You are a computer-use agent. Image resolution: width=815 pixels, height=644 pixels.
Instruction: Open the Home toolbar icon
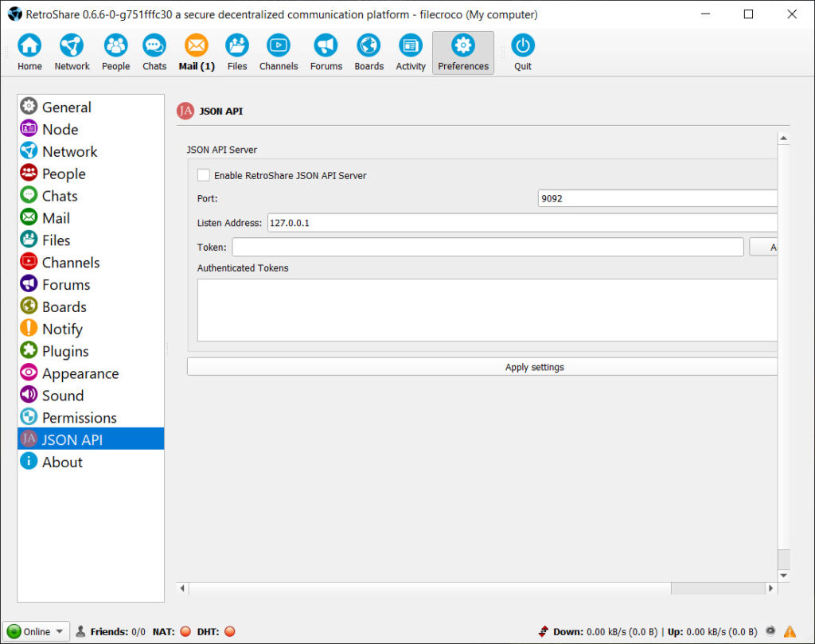click(29, 52)
